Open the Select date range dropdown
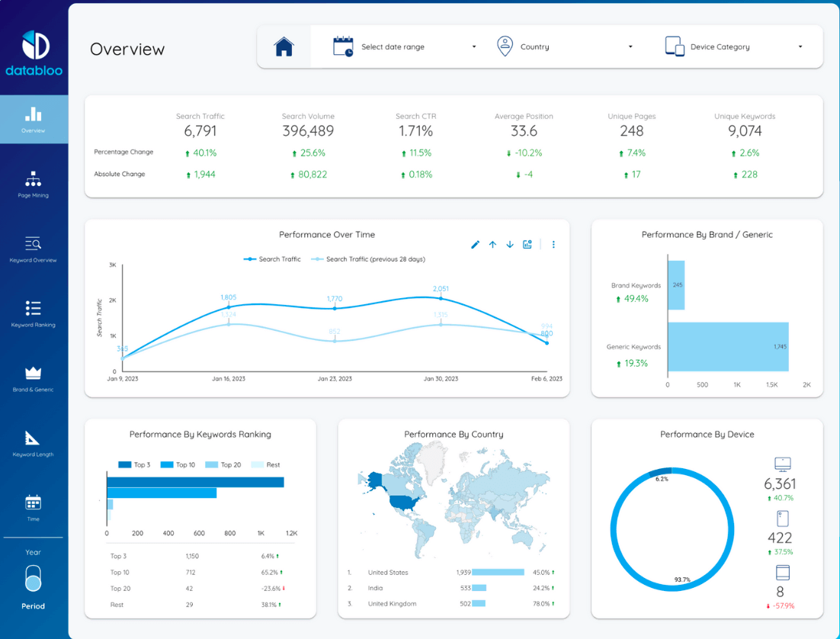 pyautogui.click(x=405, y=47)
